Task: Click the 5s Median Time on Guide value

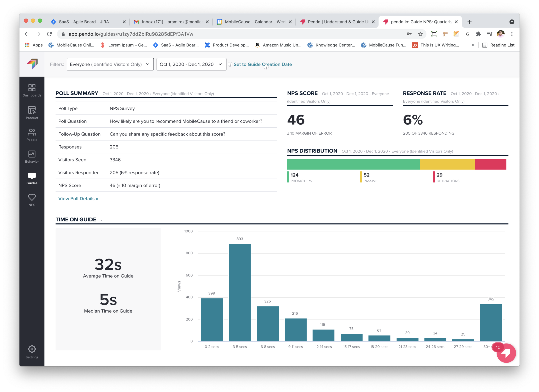Action: point(108,299)
